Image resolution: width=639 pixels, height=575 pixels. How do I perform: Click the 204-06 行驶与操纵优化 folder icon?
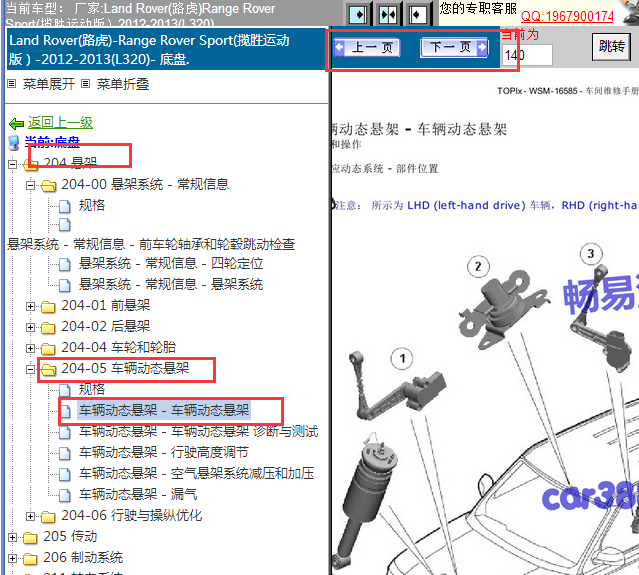pyautogui.click(x=48, y=517)
